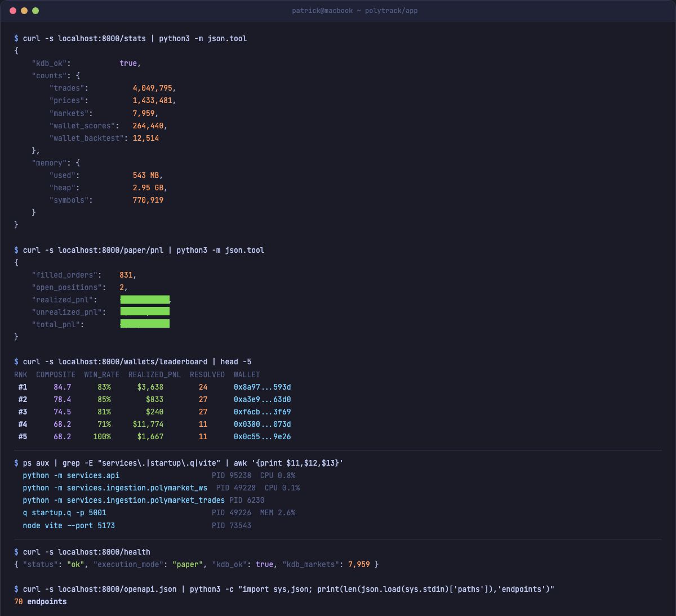This screenshot has height=616, width=676.
Task: Click the realized PnL value $11,774
Action: 148,424
